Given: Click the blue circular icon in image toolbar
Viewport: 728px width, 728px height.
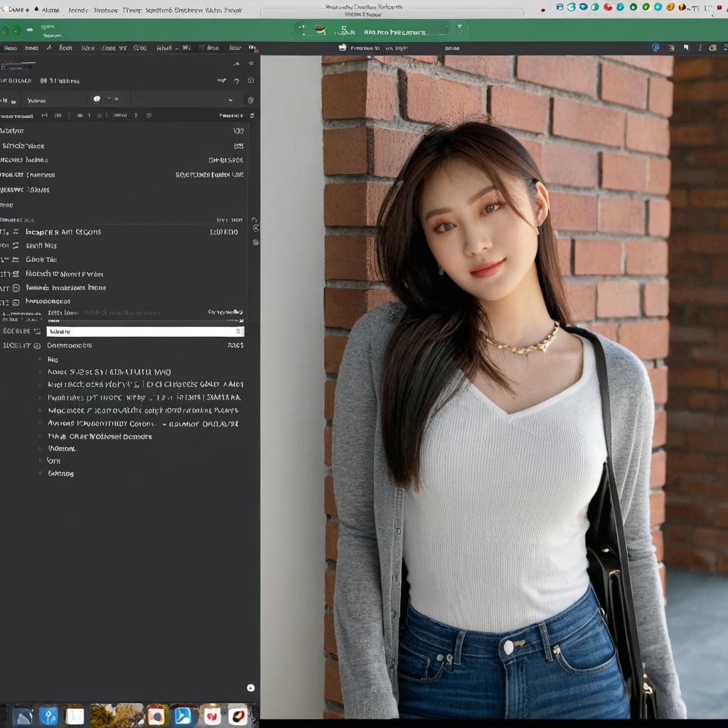Looking at the screenshot, I should coord(655,48).
